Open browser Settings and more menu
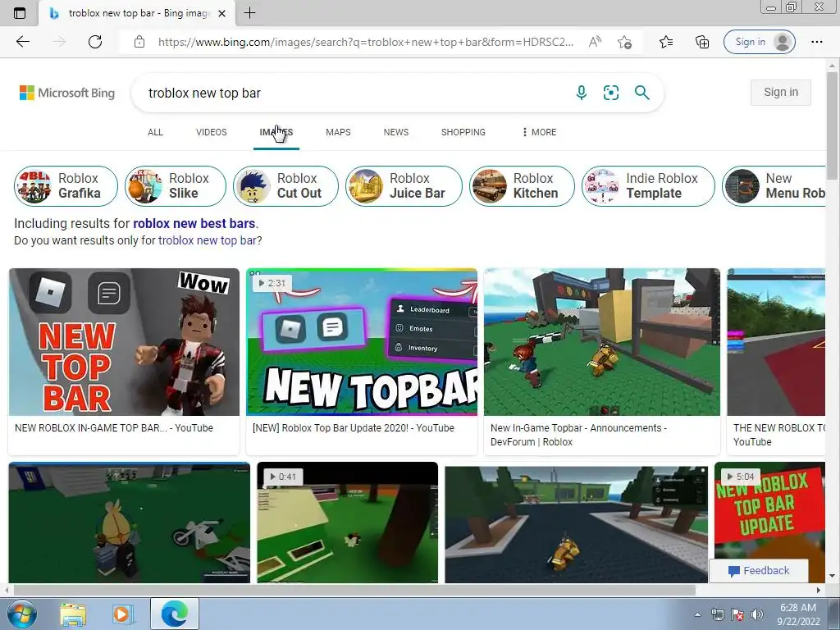This screenshot has width=840, height=630. 816,42
